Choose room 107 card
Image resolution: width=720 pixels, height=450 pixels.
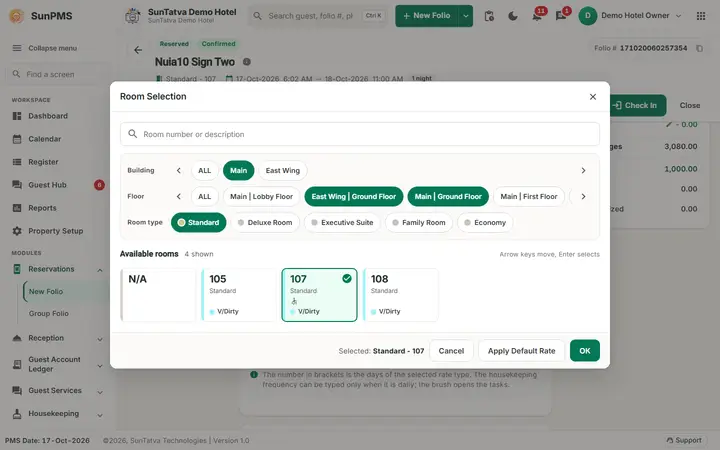[x=319, y=295]
